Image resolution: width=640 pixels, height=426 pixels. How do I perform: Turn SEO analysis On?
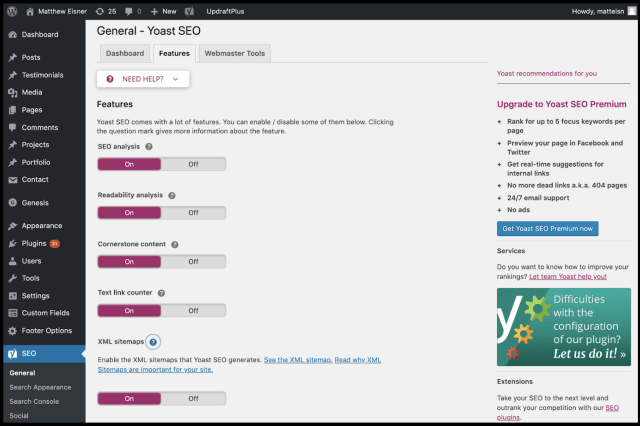point(129,164)
